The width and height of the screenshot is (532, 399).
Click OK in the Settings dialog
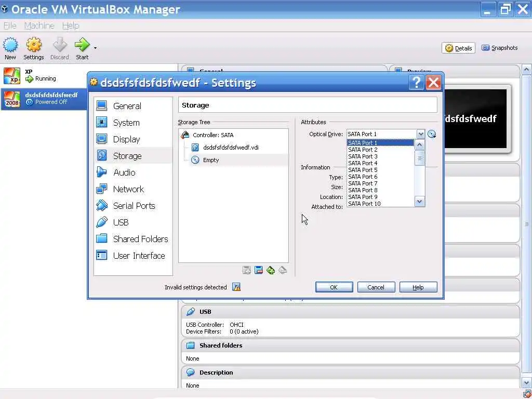334,287
